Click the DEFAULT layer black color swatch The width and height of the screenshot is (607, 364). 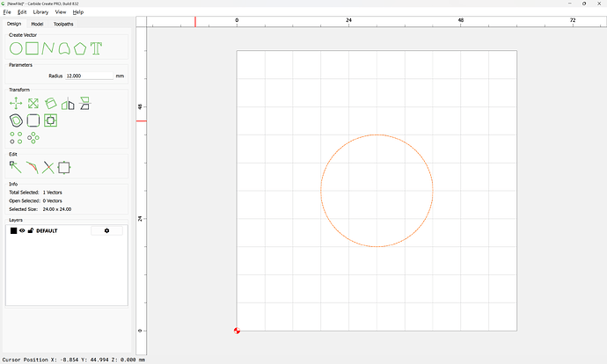13,230
